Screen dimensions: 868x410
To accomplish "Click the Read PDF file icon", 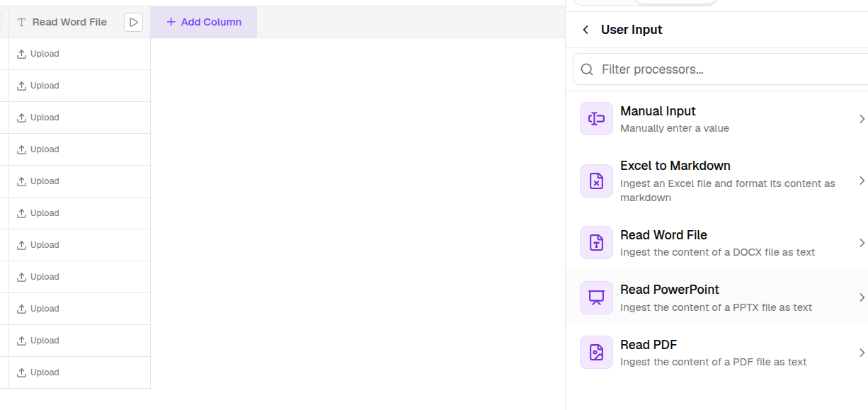I will point(596,353).
